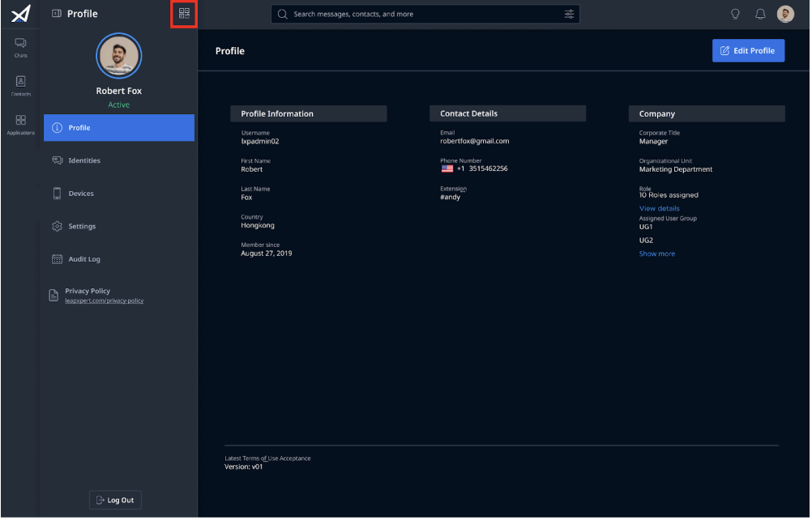Click the info icon beside Profile

57,128
